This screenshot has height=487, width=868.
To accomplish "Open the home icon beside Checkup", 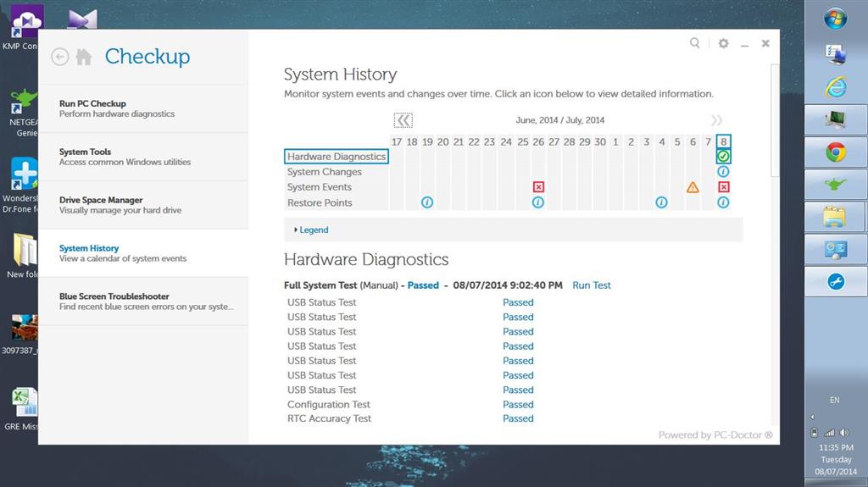I will (x=84, y=57).
